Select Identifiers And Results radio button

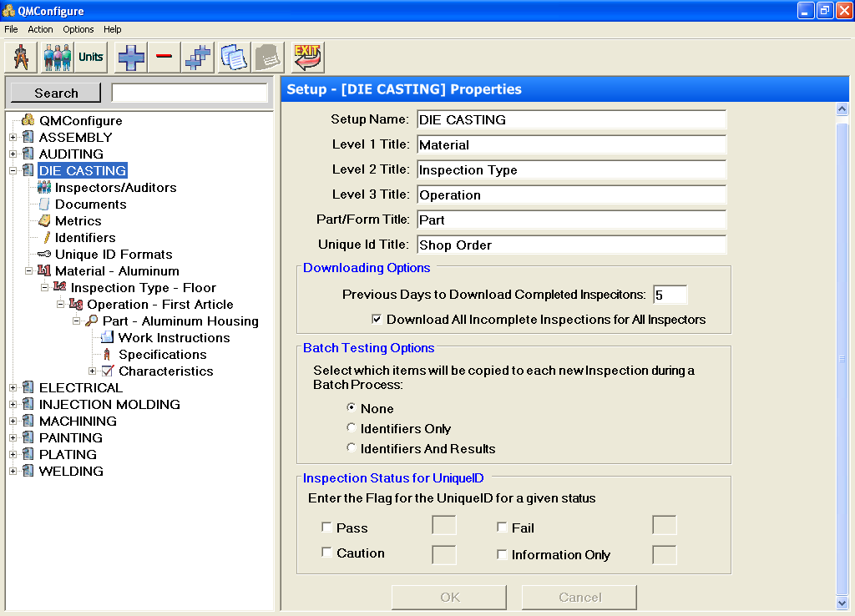coord(352,448)
